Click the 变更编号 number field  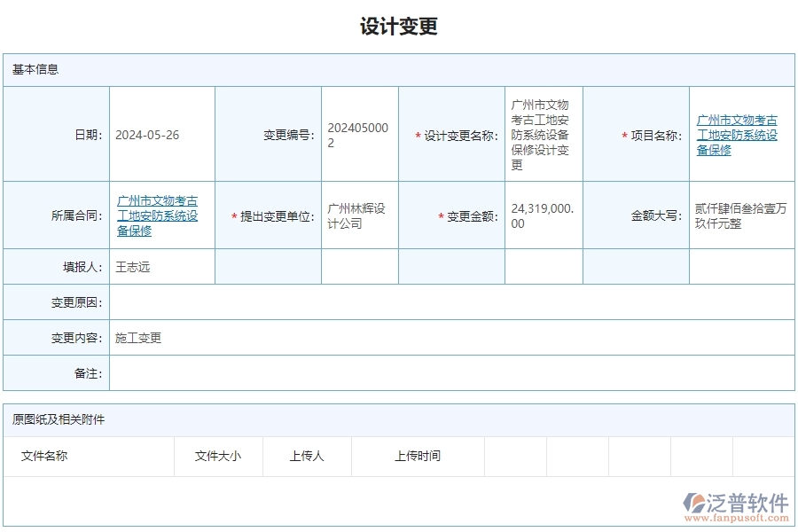[358, 133]
